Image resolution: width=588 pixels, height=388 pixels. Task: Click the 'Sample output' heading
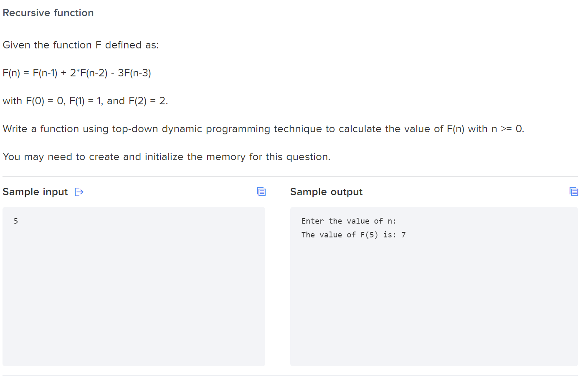(x=326, y=192)
